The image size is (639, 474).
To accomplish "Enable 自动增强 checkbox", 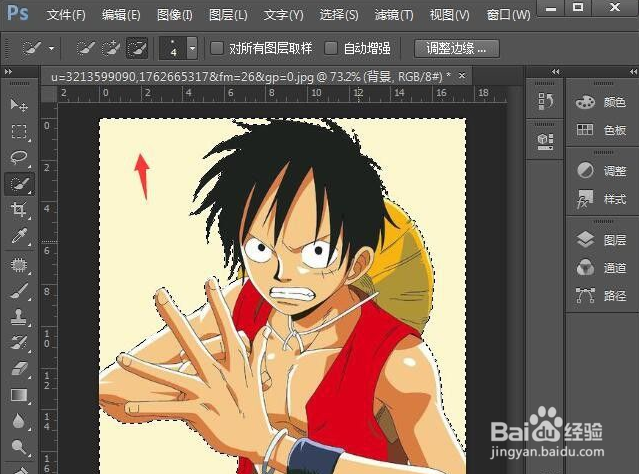I will tap(331, 48).
